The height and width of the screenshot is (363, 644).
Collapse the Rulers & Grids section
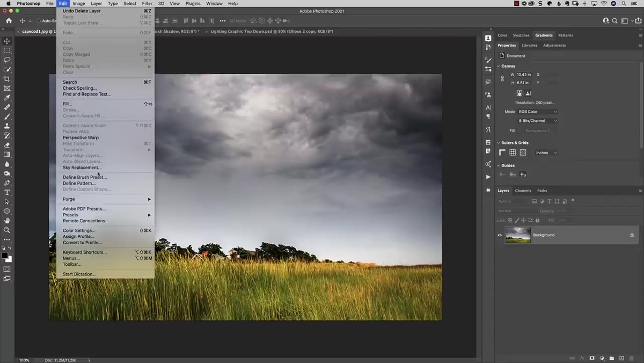point(498,143)
